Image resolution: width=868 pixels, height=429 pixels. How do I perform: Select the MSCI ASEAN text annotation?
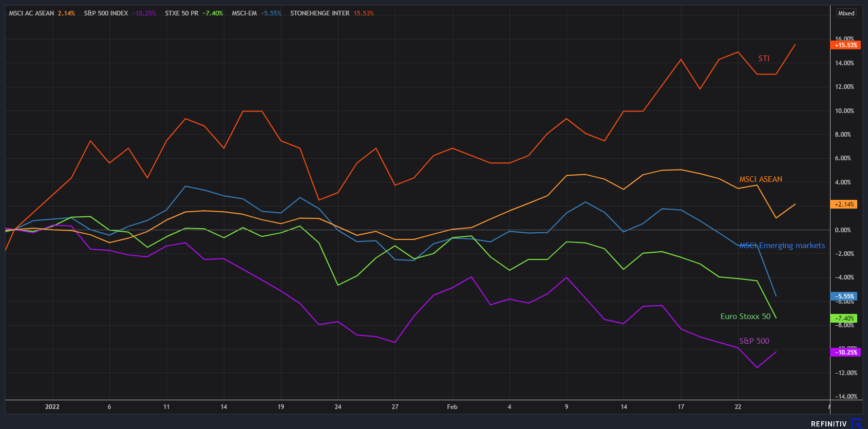click(x=760, y=179)
